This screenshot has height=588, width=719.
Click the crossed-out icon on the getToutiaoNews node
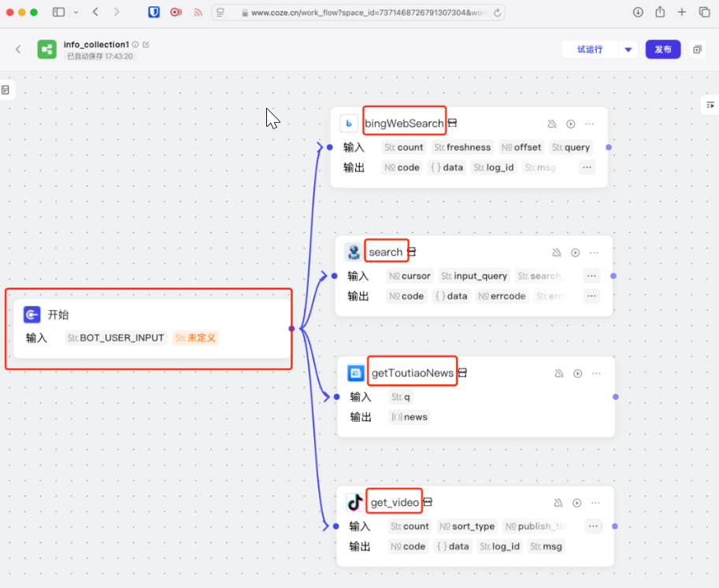click(559, 374)
